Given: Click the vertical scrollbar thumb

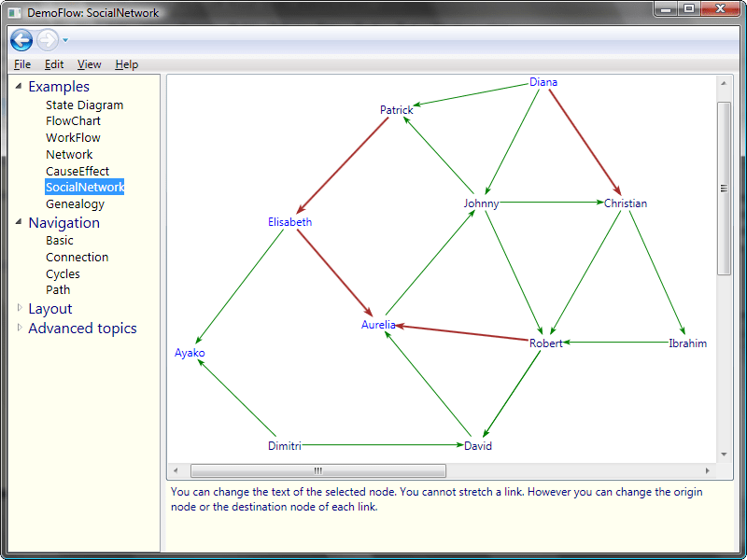Looking at the screenshot, I should pyautogui.click(x=725, y=188).
